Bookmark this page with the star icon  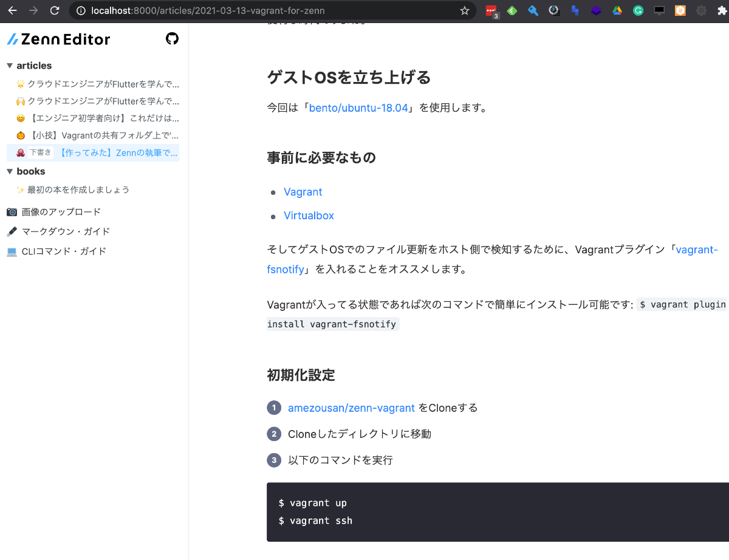(x=465, y=10)
